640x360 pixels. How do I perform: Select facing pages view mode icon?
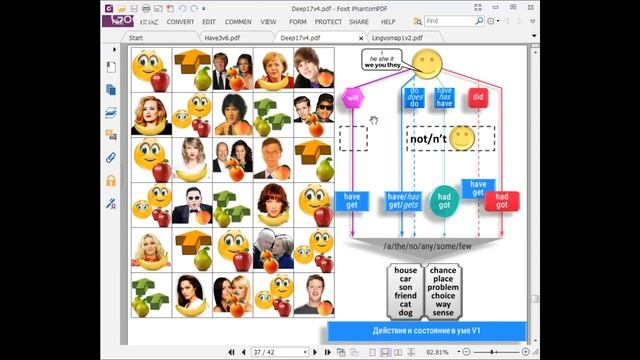point(398,352)
